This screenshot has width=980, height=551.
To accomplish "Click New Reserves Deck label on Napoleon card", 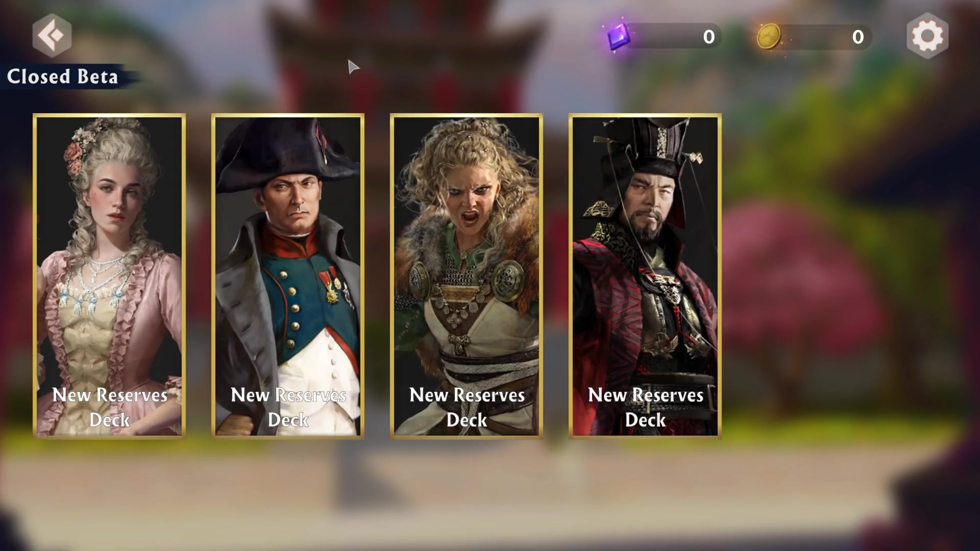I will (288, 407).
